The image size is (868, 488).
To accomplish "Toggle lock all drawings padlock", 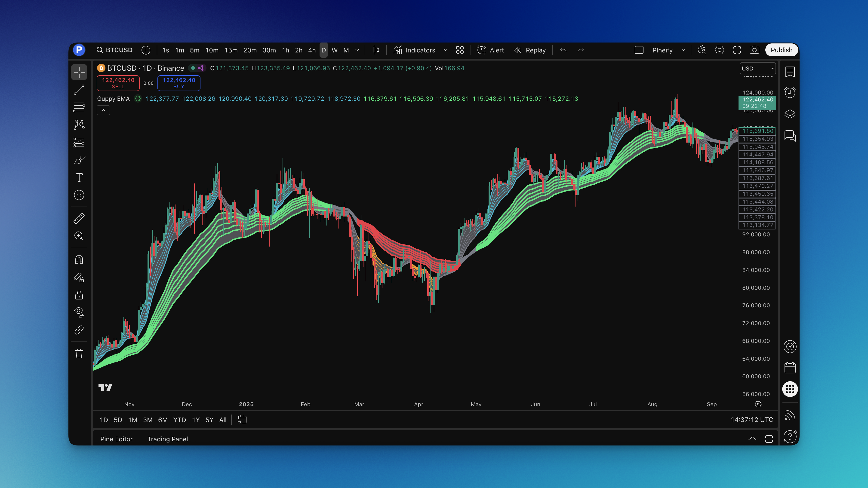I will click(x=79, y=295).
